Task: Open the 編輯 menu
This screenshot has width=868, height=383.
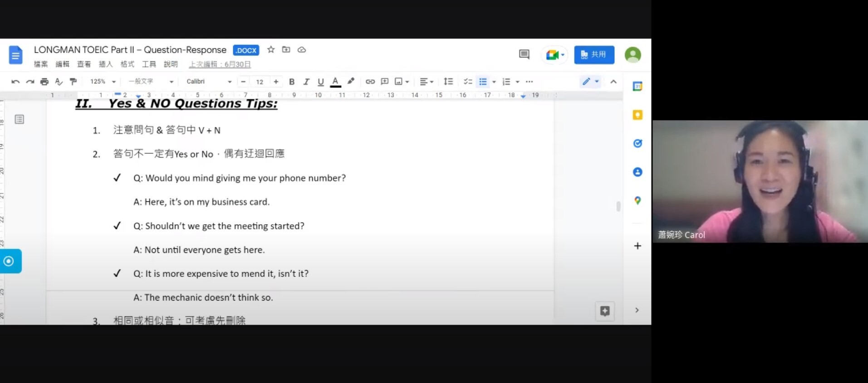Action: click(x=63, y=64)
